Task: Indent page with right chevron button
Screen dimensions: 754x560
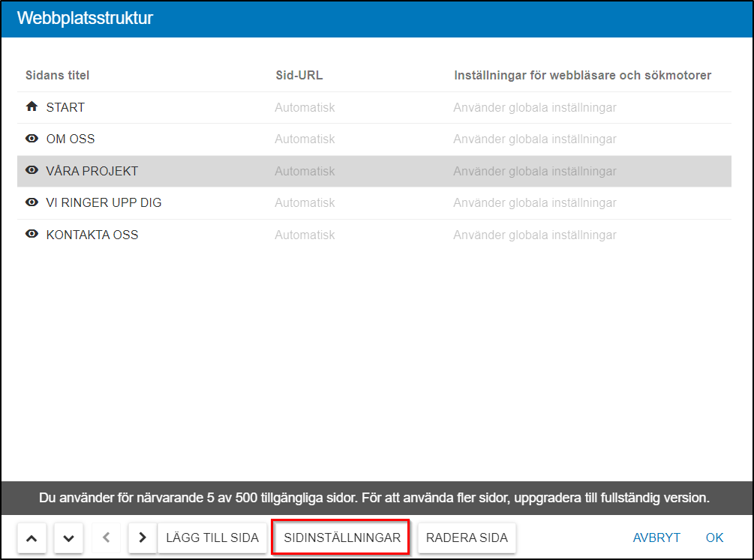Action: tap(143, 538)
